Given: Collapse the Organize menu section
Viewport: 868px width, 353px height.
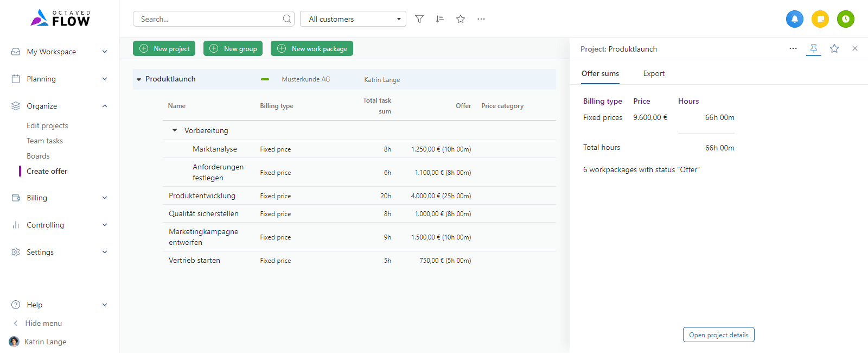Looking at the screenshot, I should 105,106.
